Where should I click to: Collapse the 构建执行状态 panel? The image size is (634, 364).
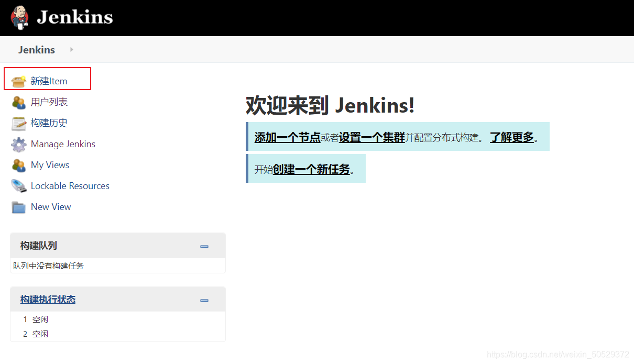pyautogui.click(x=204, y=300)
